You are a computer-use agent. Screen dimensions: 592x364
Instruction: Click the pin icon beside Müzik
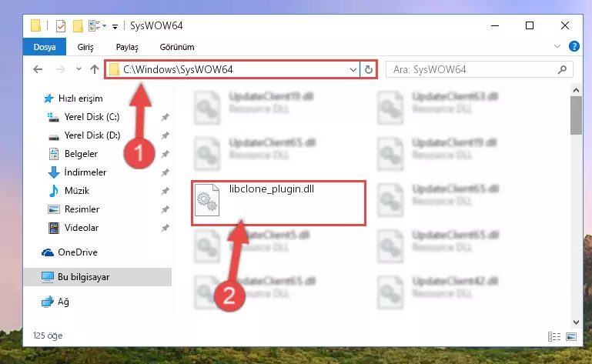[x=165, y=191]
